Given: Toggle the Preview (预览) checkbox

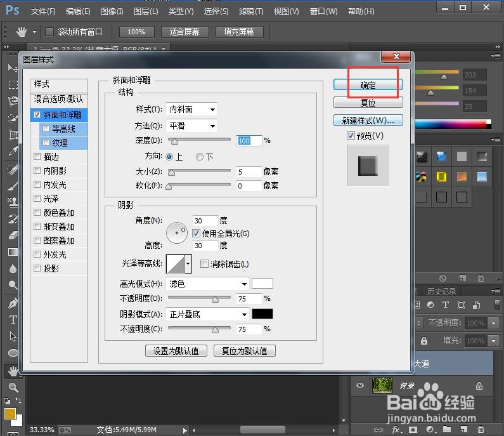Looking at the screenshot, I should click(x=351, y=135).
